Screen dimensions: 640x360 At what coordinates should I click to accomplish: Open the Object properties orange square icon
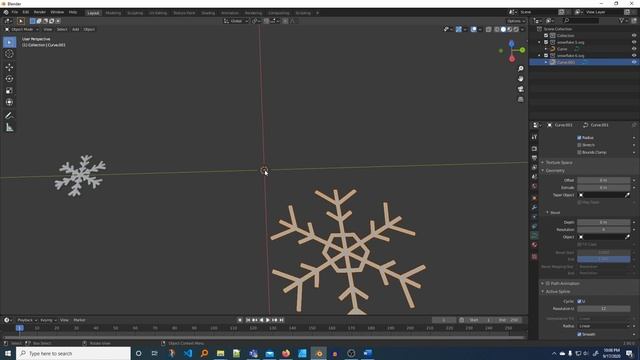coord(534,198)
